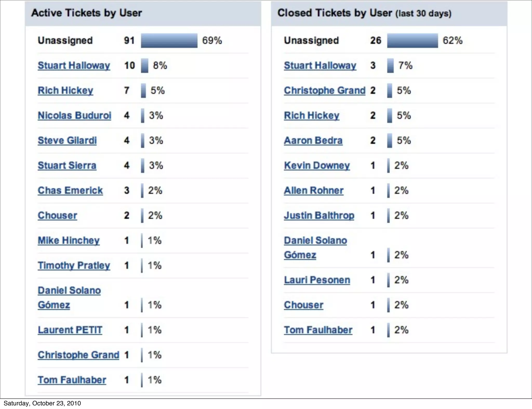The width and height of the screenshot is (532, 409).
Task: Open Kevin Downey's closed tickets
Action: pos(317,165)
